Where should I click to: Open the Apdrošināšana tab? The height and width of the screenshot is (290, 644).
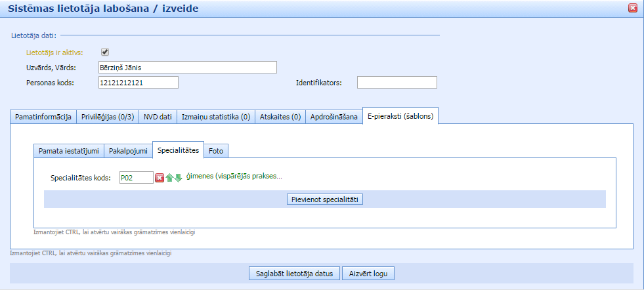(334, 117)
